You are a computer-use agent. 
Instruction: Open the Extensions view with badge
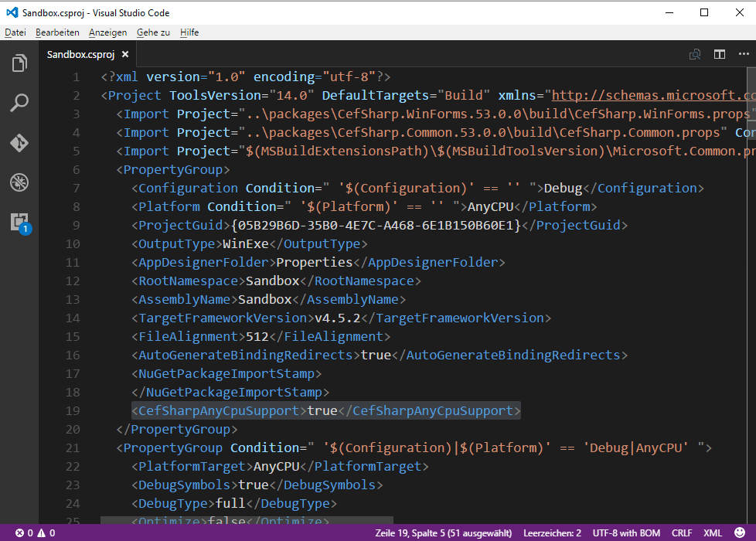pos(19,223)
